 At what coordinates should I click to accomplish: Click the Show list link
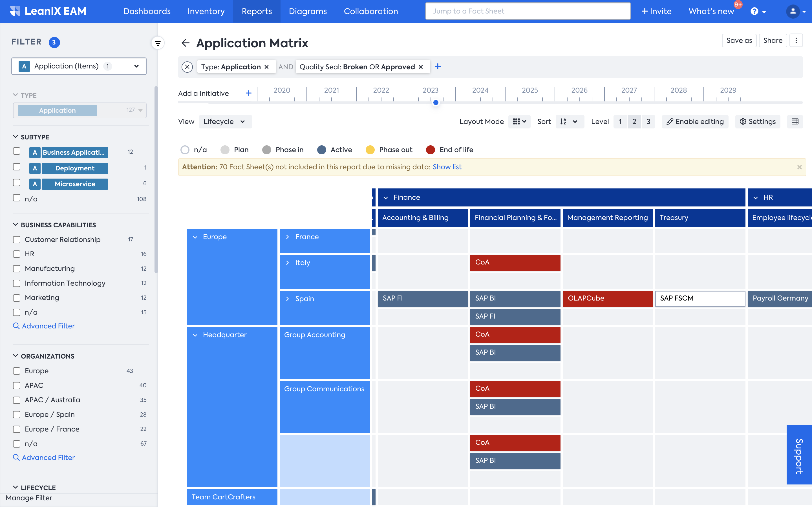(x=447, y=167)
